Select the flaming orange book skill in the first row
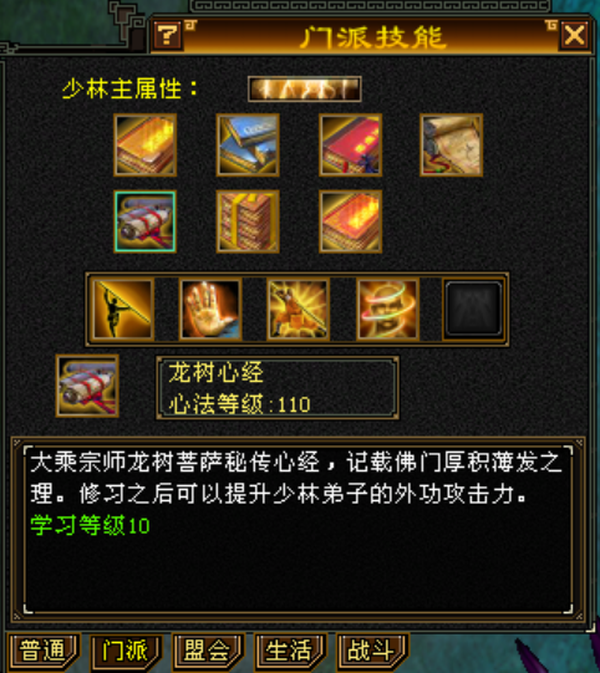Viewport: 600px width, 673px height. pyautogui.click(x=145, y=145)
